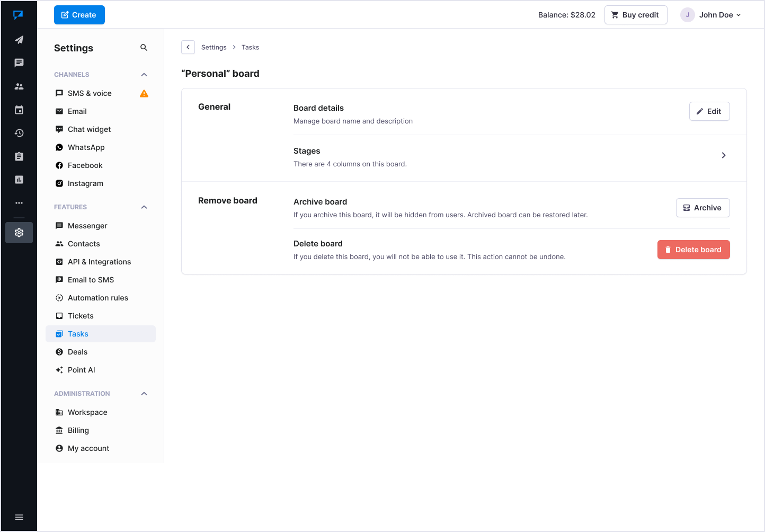765x532 pixels.
Task: Open the hamburger menu at bottom left
Action: pyautogui.click(x=19, y=517)
